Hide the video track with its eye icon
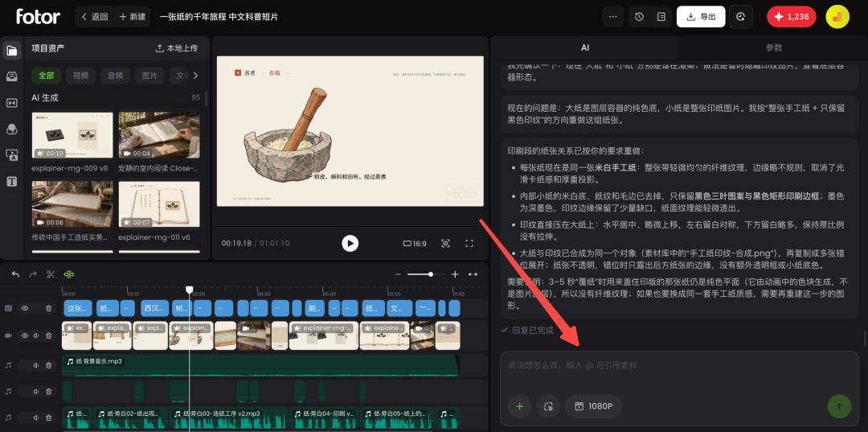 [x=25, y=335]
